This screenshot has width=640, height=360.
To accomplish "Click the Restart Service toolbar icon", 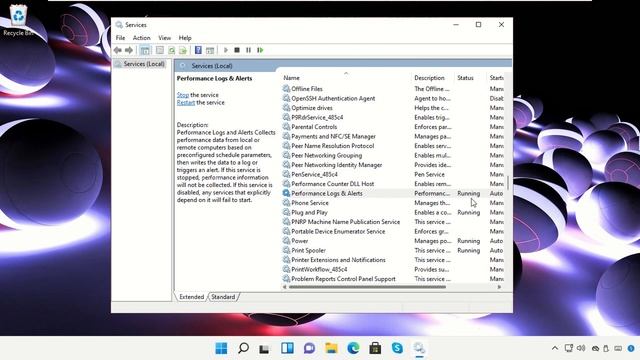I will click(260, 50).
